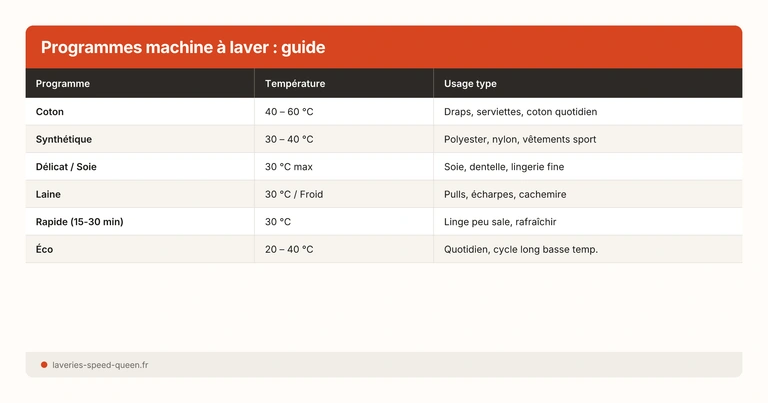Image resolution: width=768 pixels, height=403 pixels.
Task: Select the Laine programme row label
Action: click(49, 194)
